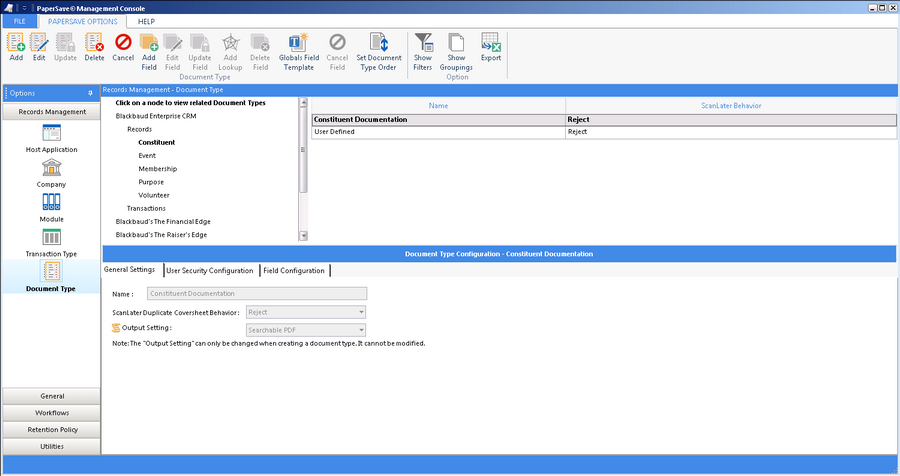Image resolution: width=900 pixels, height=476 pixels.
Task: Toggle Show Filters option
Action: (423, 45)
